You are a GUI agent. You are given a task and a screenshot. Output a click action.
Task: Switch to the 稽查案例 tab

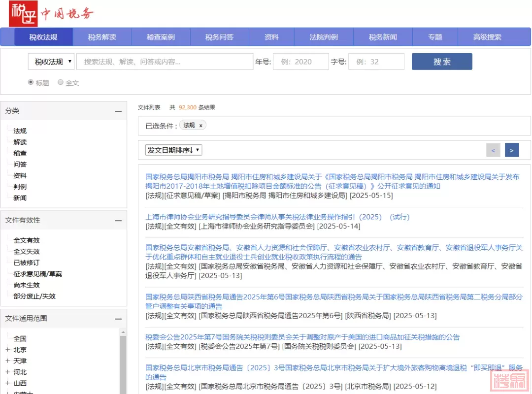[x=161, y=37]
